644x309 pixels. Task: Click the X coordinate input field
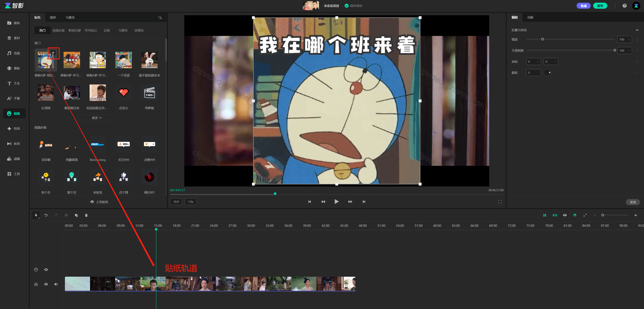click(533, 62)
